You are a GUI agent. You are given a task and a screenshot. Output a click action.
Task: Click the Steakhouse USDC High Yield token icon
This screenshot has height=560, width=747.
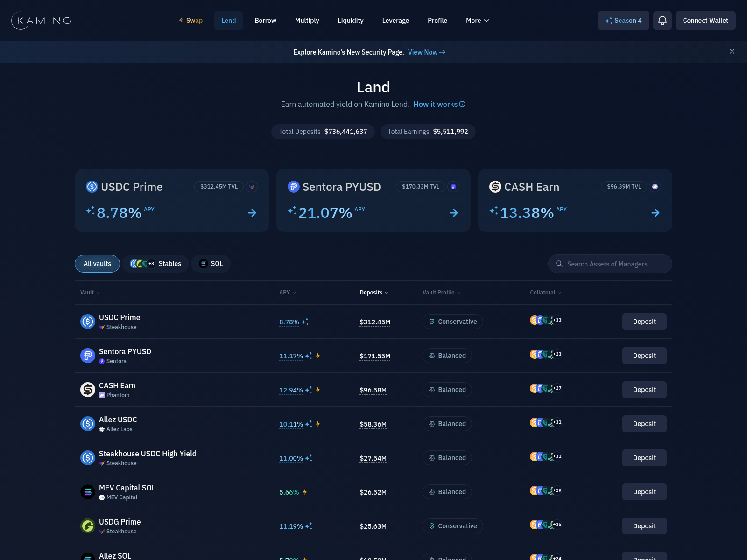(x=88, y=458)
